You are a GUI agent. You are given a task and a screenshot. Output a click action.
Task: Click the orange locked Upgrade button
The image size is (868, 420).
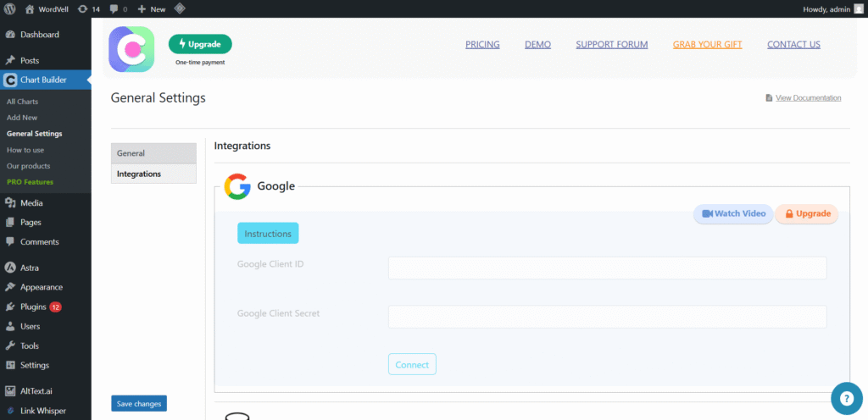coord(807,214)
